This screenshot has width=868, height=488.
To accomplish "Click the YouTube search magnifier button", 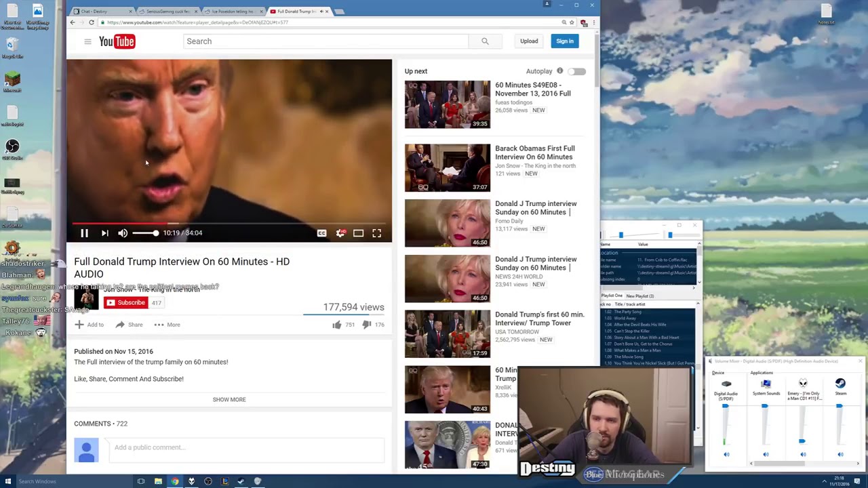I will (485, 41).
